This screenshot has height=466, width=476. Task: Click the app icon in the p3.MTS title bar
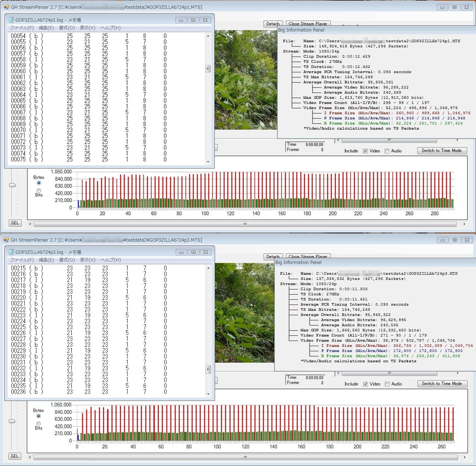point(6,240)
